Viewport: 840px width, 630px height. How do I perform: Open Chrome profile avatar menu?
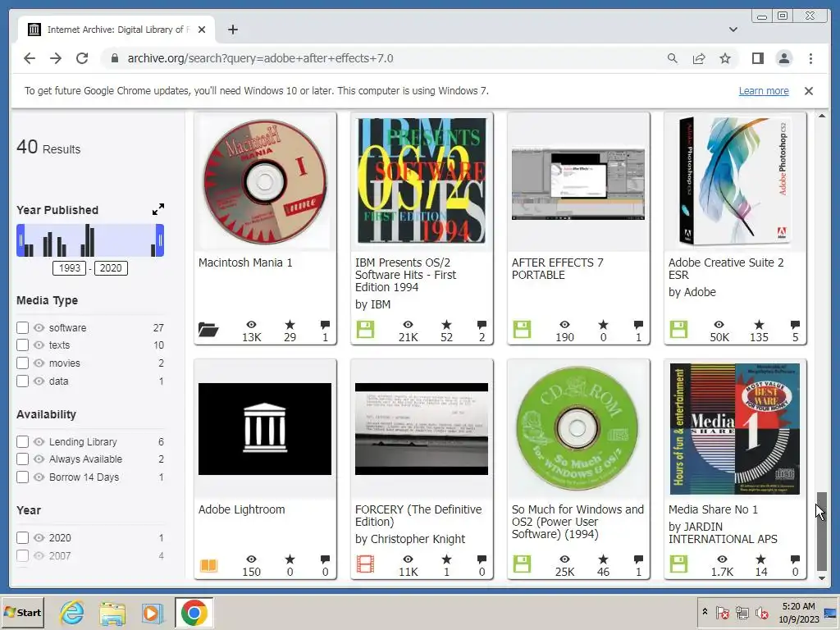pos(783,58)
